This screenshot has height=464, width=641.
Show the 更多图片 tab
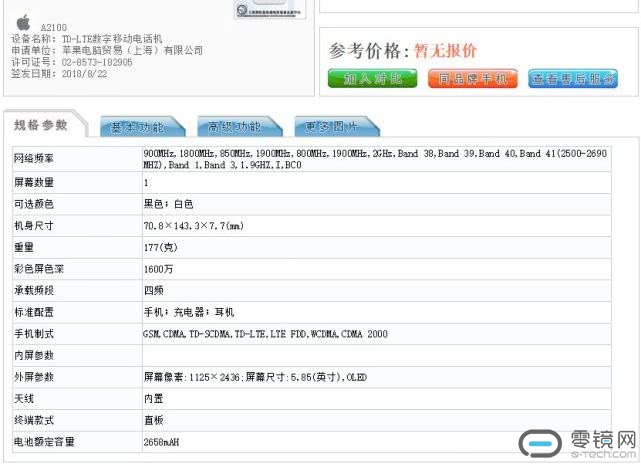pyautogui.click(x=329, y=127)
